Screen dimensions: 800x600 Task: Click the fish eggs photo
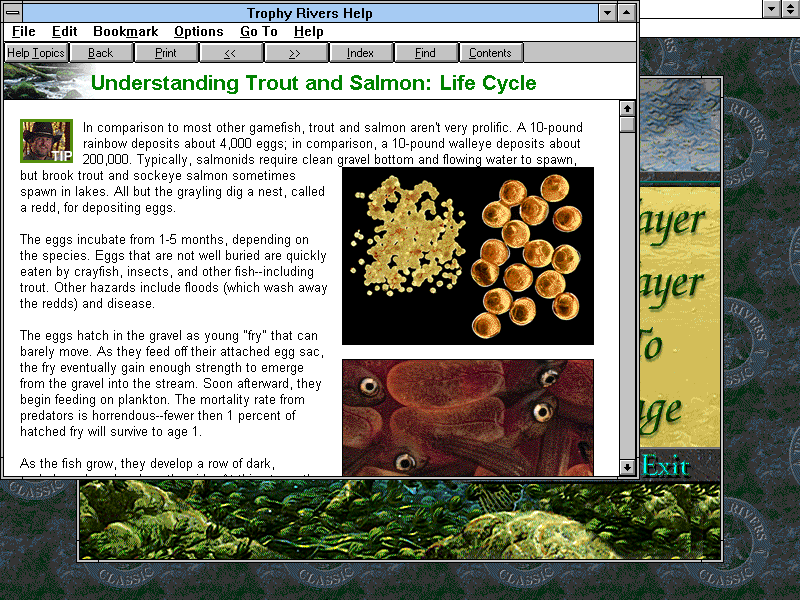pyautogui.click(x=468, y=256)
